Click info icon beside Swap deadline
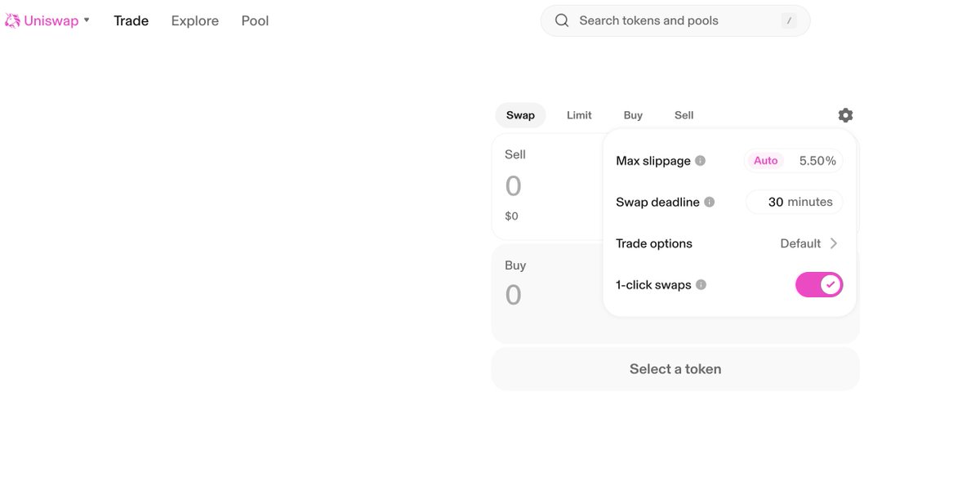This screenshot has height=477, width=980. click(709, 202)
